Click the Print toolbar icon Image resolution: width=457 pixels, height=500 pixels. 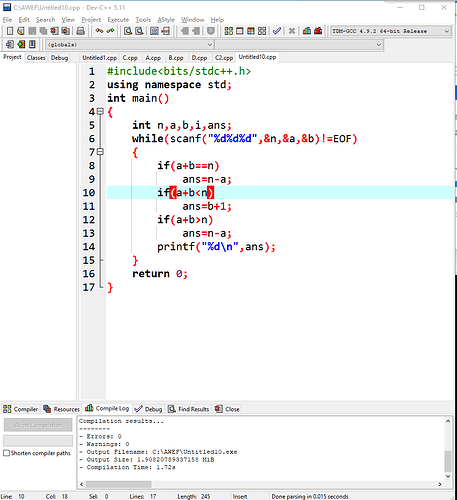click(x=80, y=31)
